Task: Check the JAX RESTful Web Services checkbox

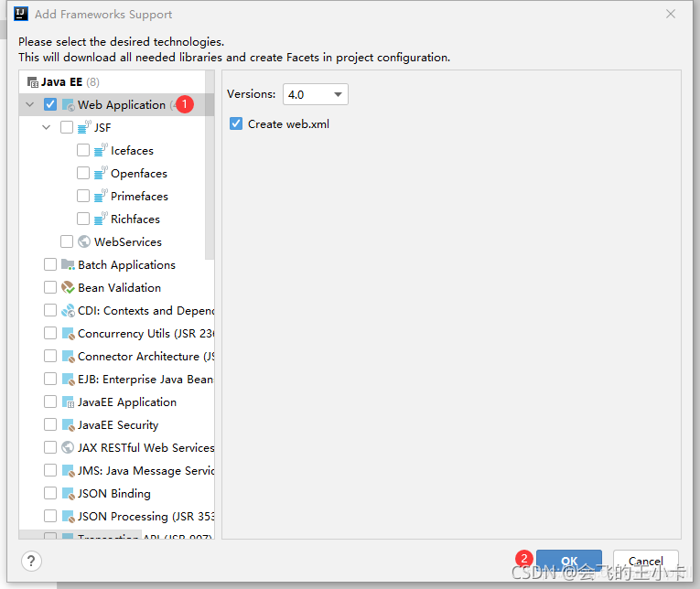Action: coord(50,447)
